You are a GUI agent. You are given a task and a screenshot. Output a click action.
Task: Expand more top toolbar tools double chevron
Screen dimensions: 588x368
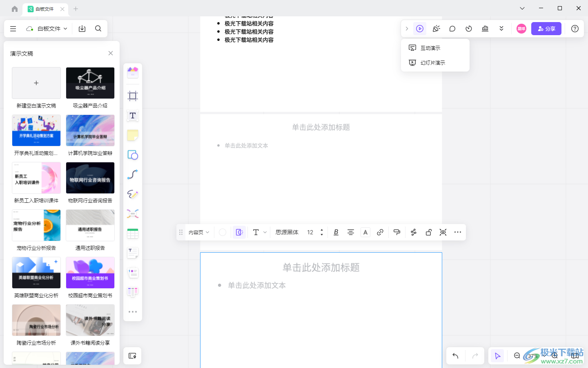coord(501,29)
